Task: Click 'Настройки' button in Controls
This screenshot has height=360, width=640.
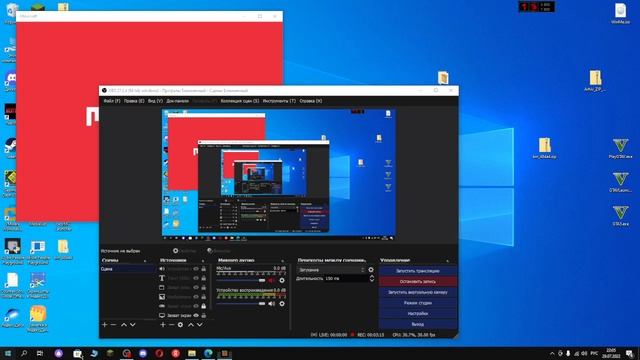Action: (x=418, y=313)
